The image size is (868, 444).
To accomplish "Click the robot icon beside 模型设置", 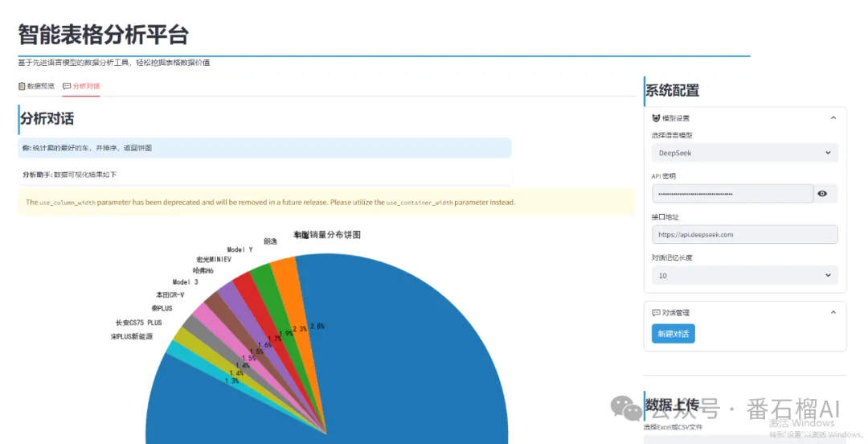I will 656,118.
